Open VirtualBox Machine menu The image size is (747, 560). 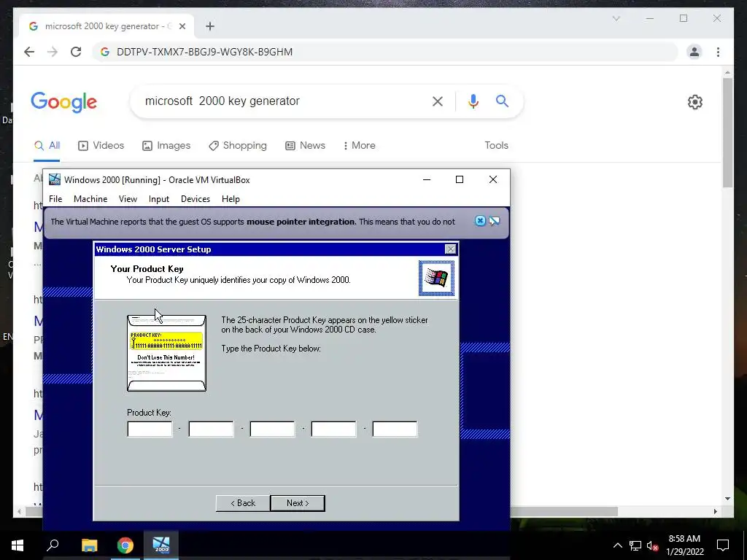pos(90,199)
